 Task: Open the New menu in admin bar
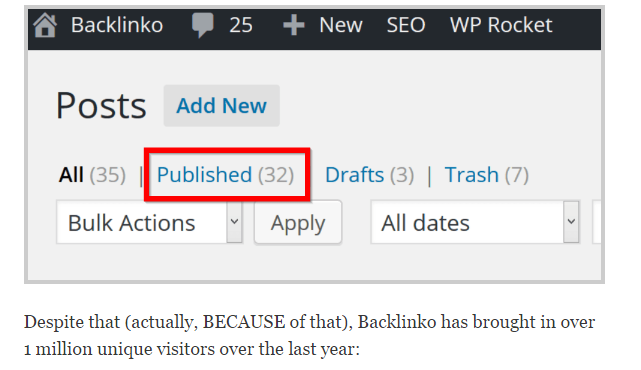(x=341, y=25)
